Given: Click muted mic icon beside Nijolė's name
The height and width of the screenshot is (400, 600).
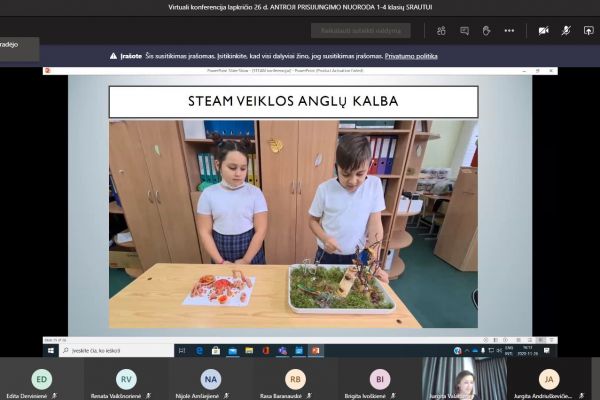Looking at the screenshot, I should click(227, 396).
